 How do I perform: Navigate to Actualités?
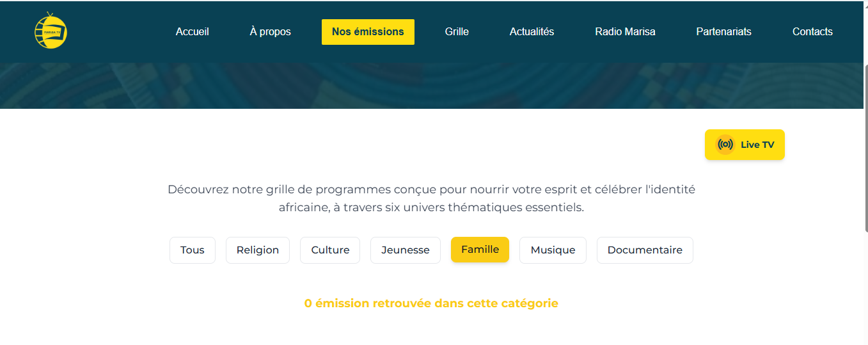[532, 32]
